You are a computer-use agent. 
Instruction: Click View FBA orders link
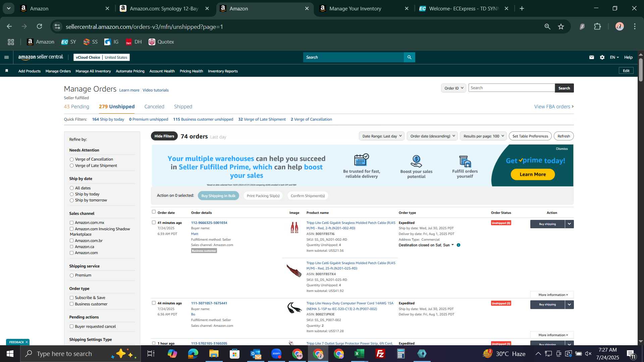click(x=554, y=107)
